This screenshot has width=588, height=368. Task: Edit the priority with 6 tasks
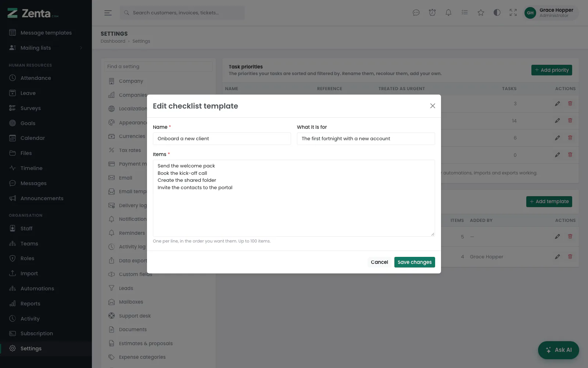557,138
